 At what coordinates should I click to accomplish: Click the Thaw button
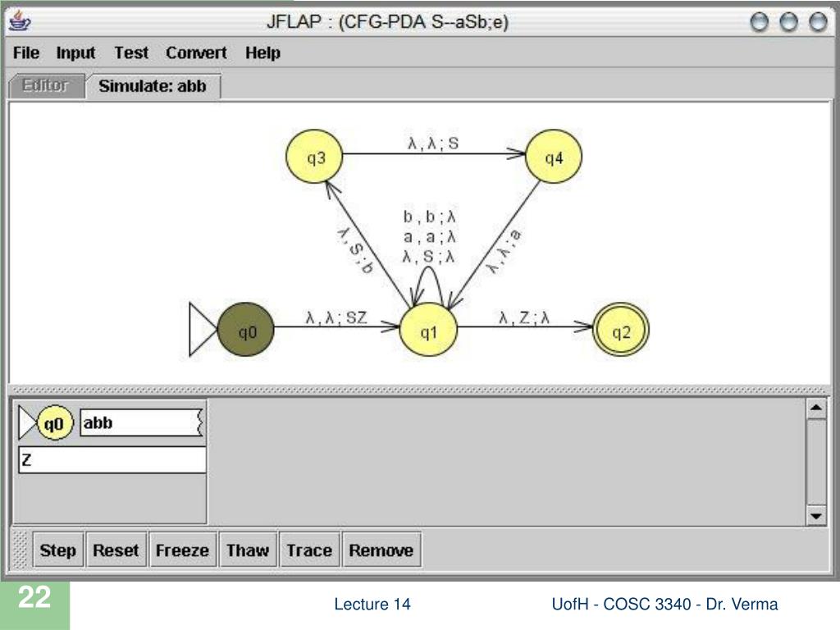pos(248,550)
